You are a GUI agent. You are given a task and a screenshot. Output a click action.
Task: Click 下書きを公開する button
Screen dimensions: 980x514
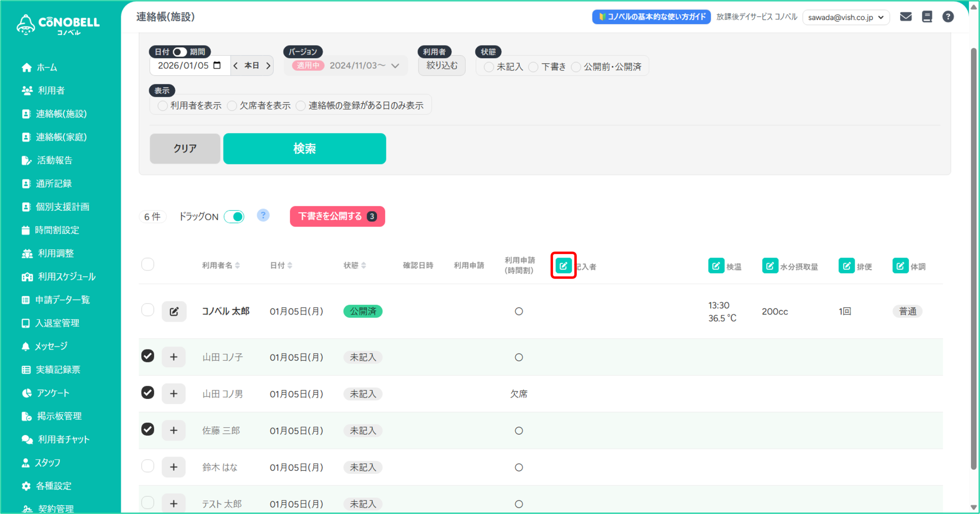click(337, 217)
